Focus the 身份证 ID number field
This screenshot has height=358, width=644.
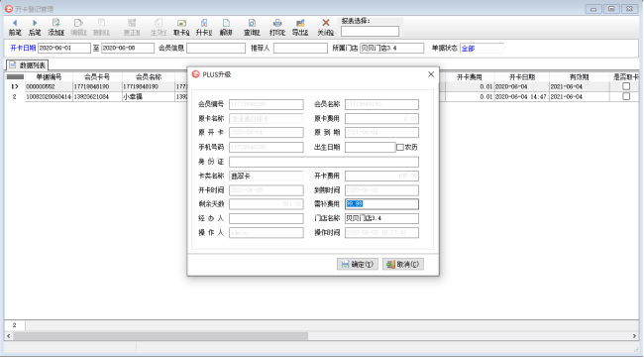(324, 162)
